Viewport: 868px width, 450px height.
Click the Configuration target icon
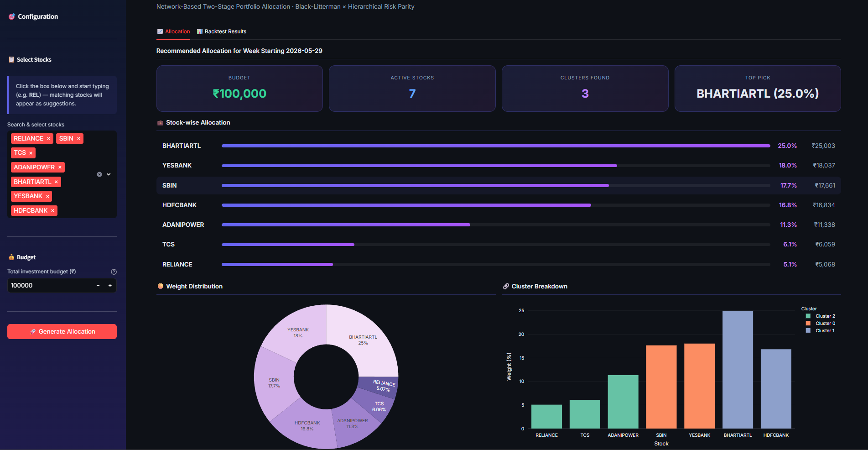[11, 16]
